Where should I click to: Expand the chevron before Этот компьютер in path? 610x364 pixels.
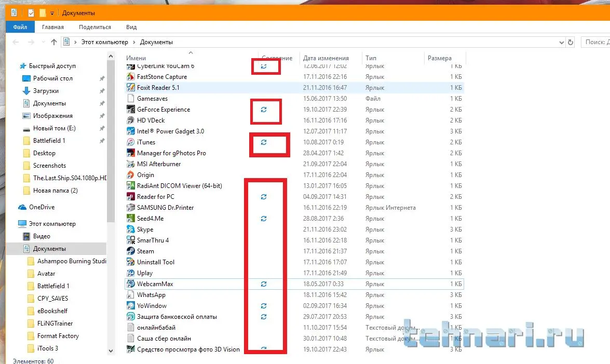(x=75, y=42)
